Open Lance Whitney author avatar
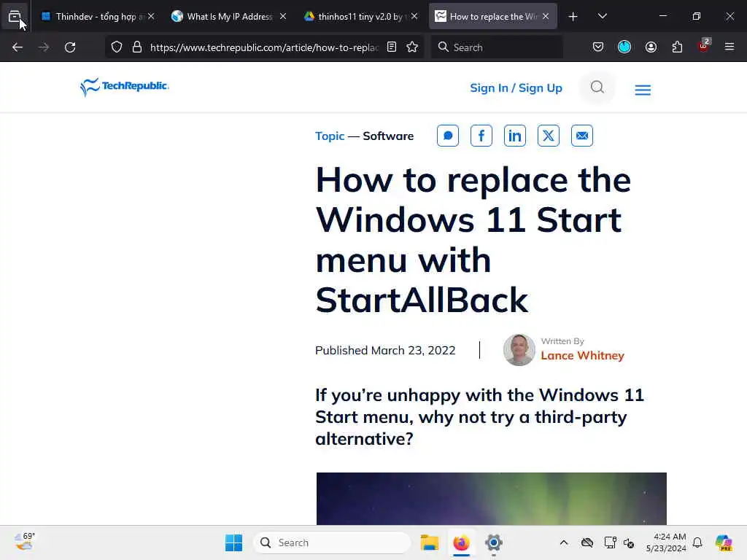Image resolution: width=747 pixels, height=560 pixels. click(519, 350)
